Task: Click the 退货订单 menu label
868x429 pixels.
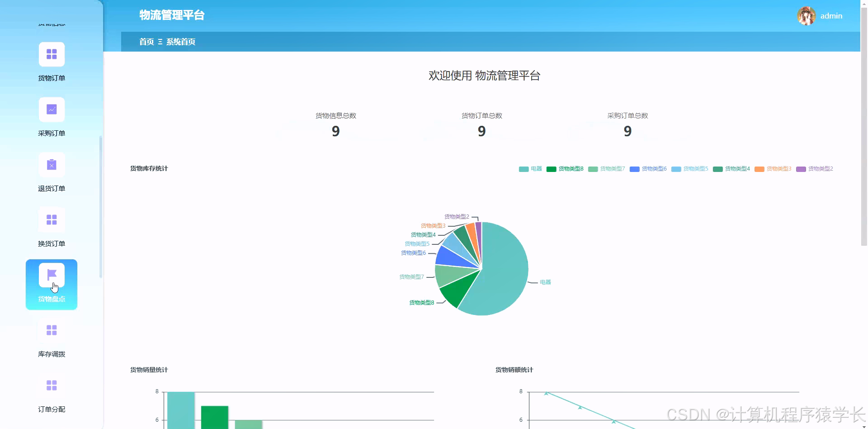Action: pos(52,188)
